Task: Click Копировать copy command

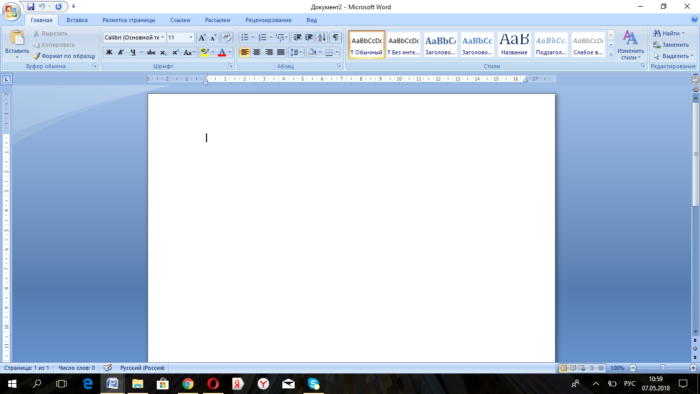Action: (54, 45)
